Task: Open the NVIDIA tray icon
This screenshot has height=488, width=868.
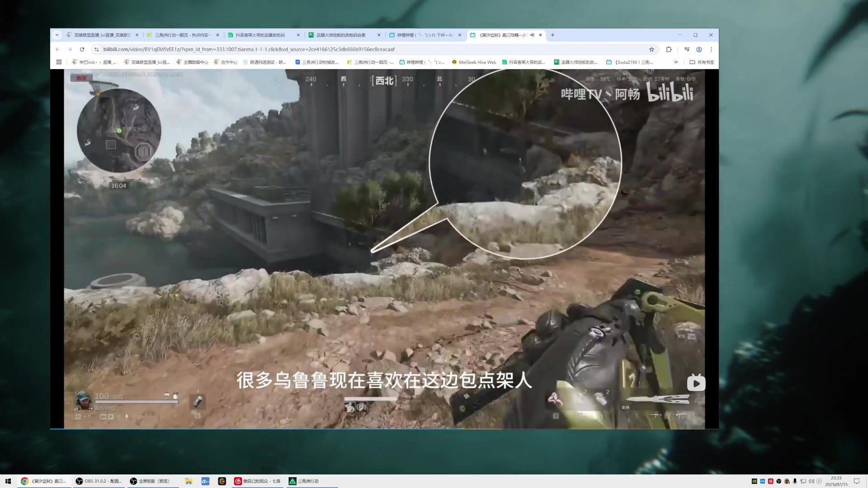Action: (754, 481)
